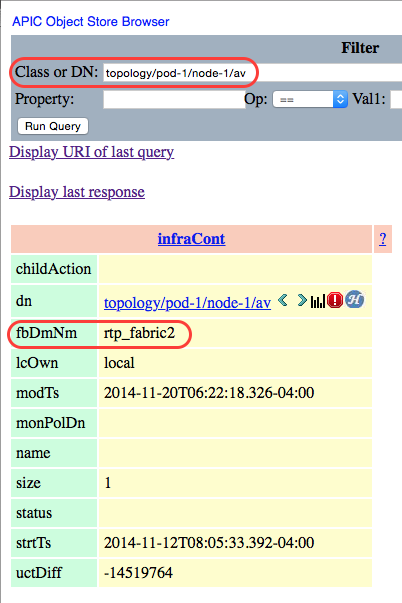Open the question mark help link
This screenshot has width=402, height=603.
[x=382, y=239]
